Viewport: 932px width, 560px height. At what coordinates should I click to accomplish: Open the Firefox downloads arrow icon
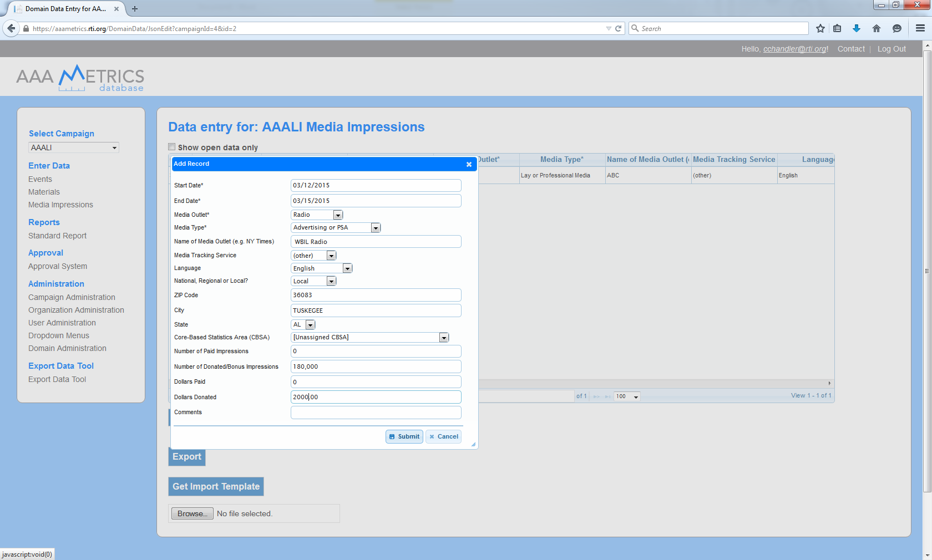tap(856, 28)
